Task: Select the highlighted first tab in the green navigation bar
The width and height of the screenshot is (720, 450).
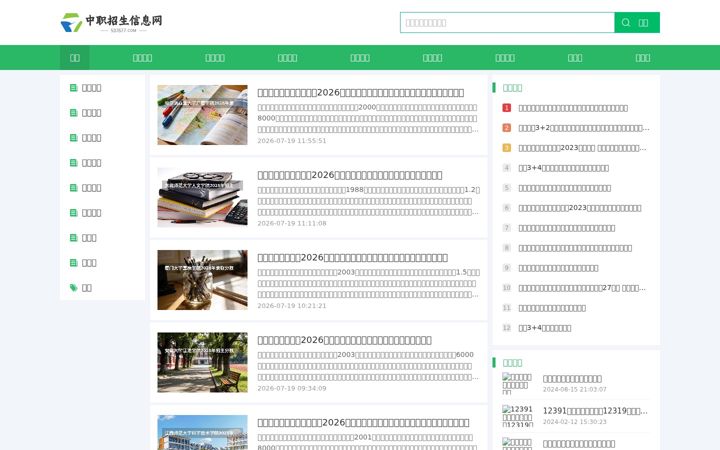Action: coord(75,57)
